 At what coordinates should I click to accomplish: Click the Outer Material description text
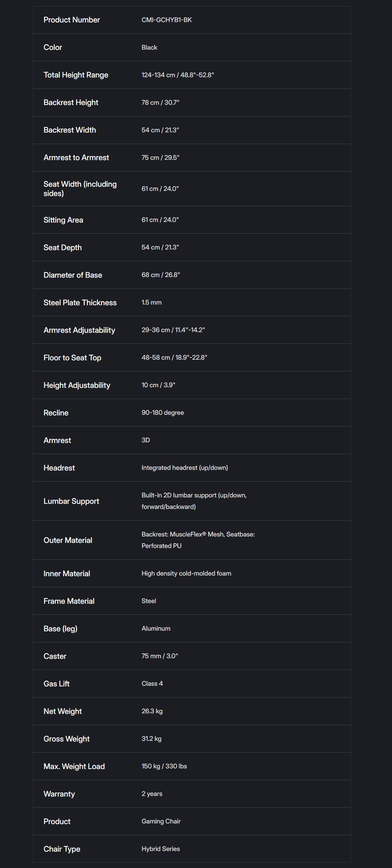[198, 540]
